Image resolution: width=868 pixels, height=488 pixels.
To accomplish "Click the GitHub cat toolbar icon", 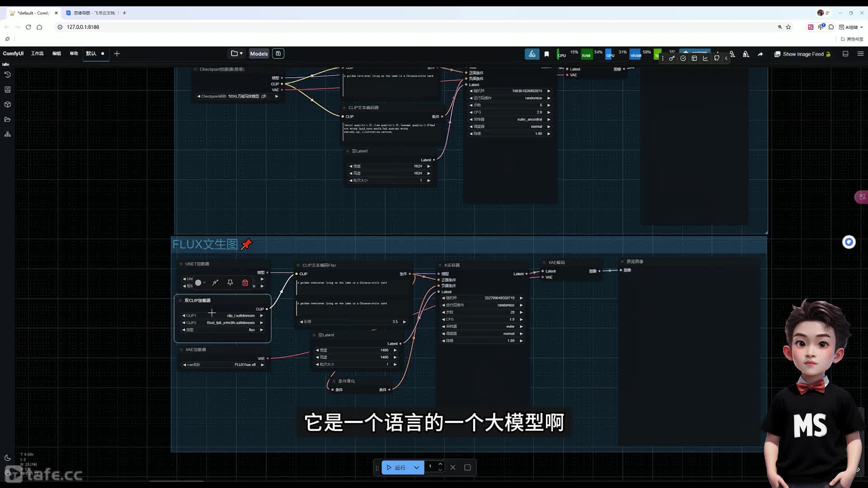I will [x=717, y=58].
